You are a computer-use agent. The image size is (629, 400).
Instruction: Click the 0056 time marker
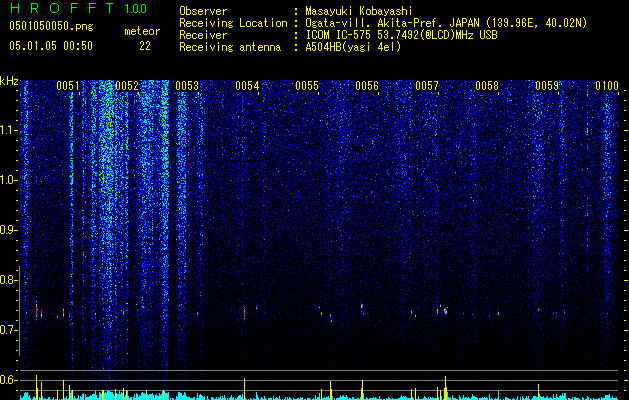click(367, 86)
